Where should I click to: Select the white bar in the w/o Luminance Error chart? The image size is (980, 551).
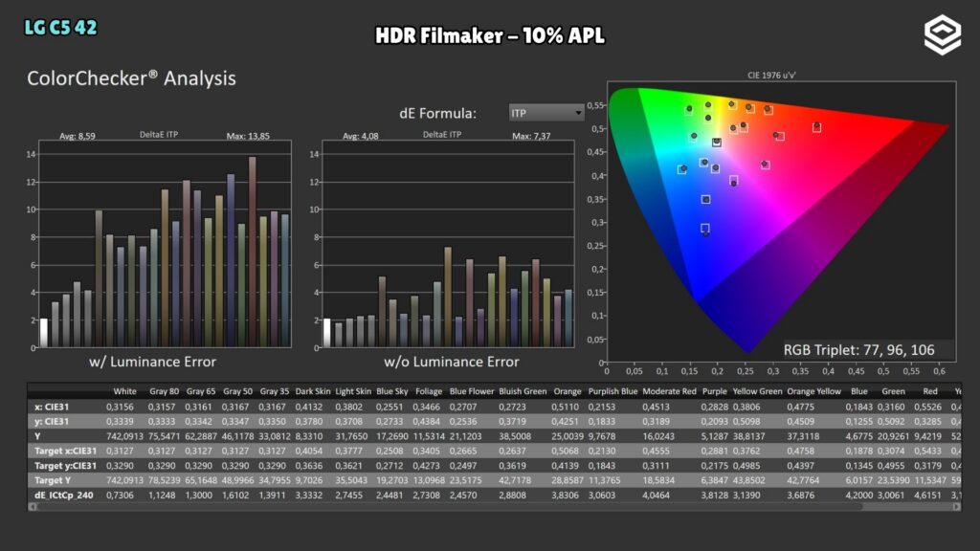point(327,333)
